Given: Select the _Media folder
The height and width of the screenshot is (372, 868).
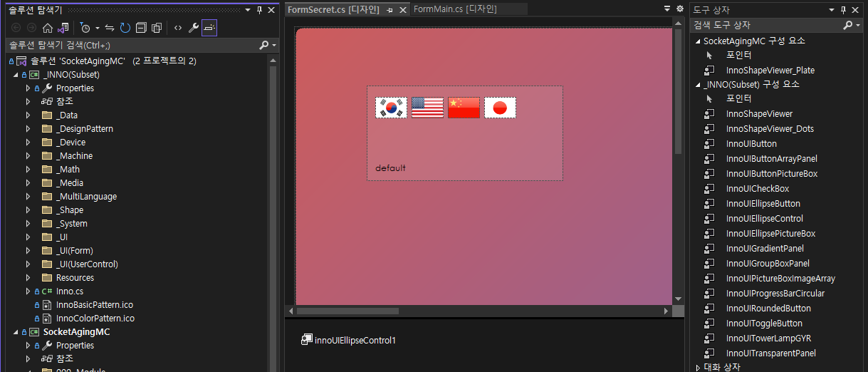Looking at the screenshot, I should [70, 182].
